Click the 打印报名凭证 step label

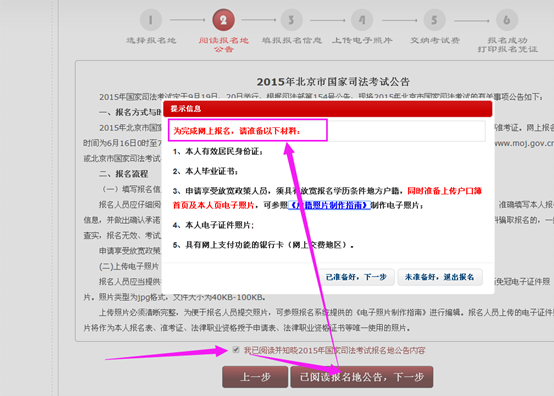click(507, 49)
